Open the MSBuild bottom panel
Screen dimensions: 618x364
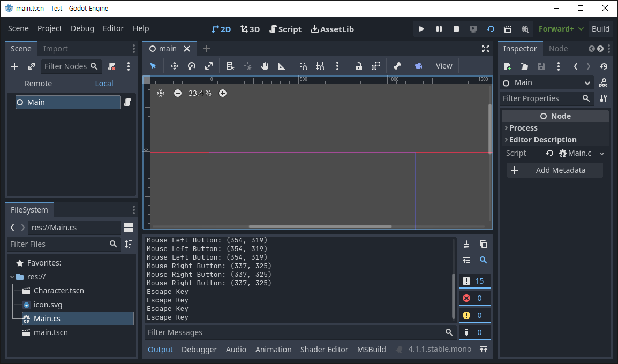coord(371,350)
